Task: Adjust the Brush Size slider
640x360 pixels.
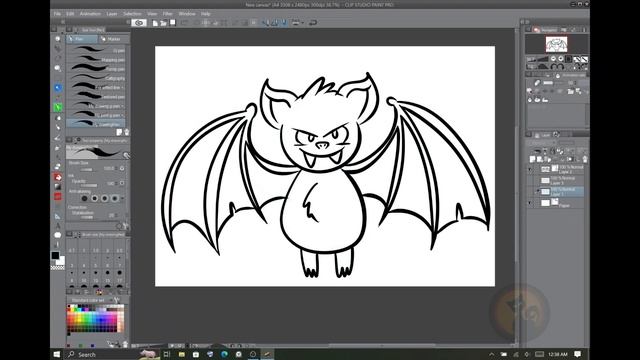Action: tap(87, 169)
